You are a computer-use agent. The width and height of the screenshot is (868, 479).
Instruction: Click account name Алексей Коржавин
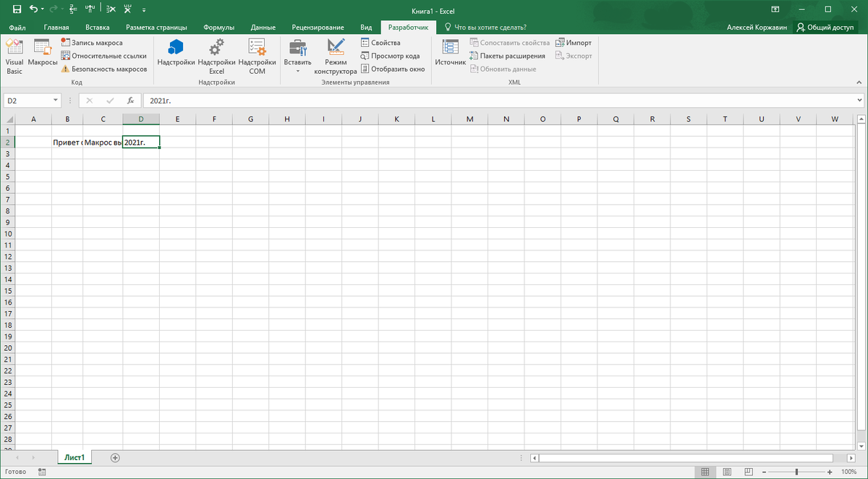pos(758,27)
